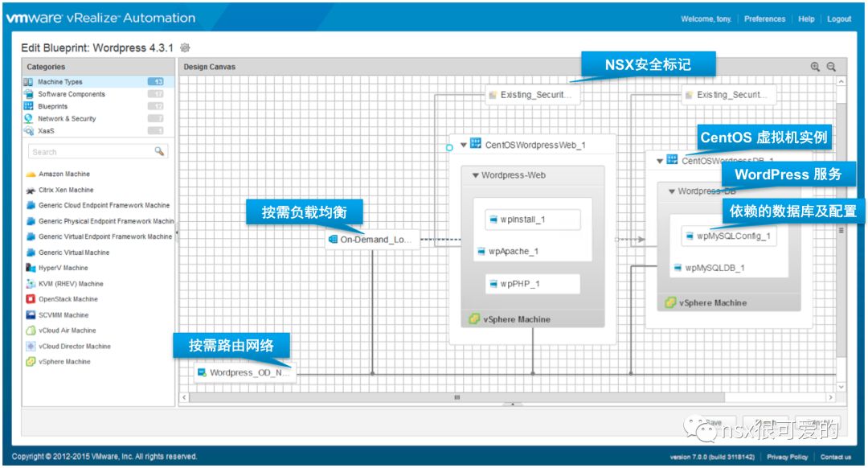The image size is (868, 468).
Task: Click Logout
Action: [x=839, y=18]
